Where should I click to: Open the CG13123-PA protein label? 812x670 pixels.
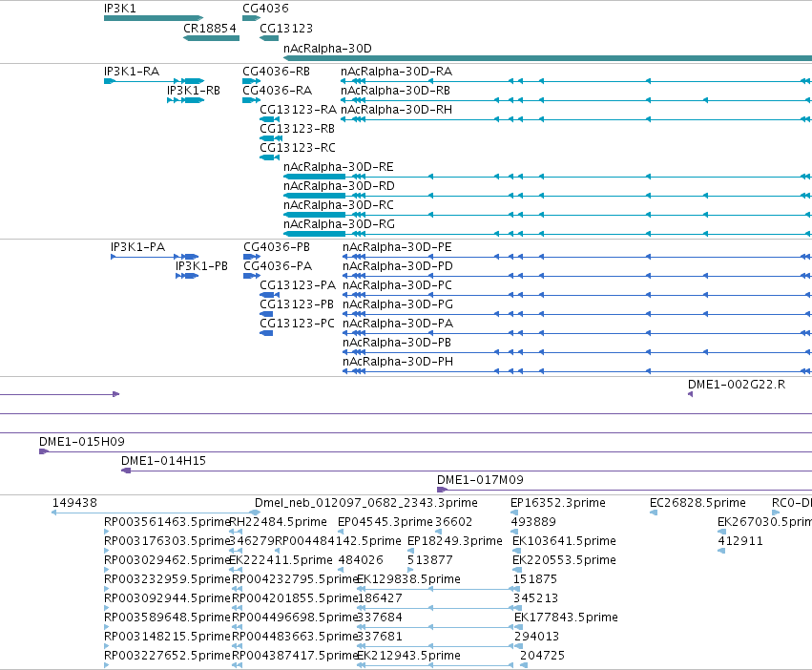pos(298,285)
